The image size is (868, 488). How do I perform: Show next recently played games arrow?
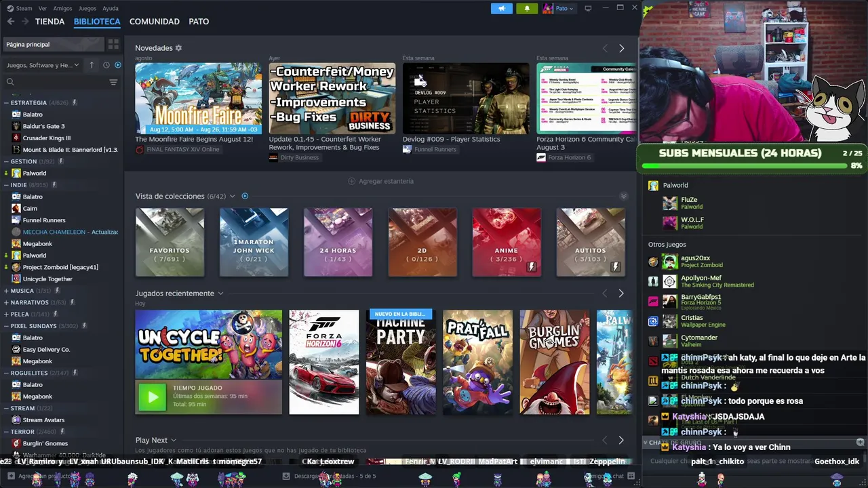point(621,293)
